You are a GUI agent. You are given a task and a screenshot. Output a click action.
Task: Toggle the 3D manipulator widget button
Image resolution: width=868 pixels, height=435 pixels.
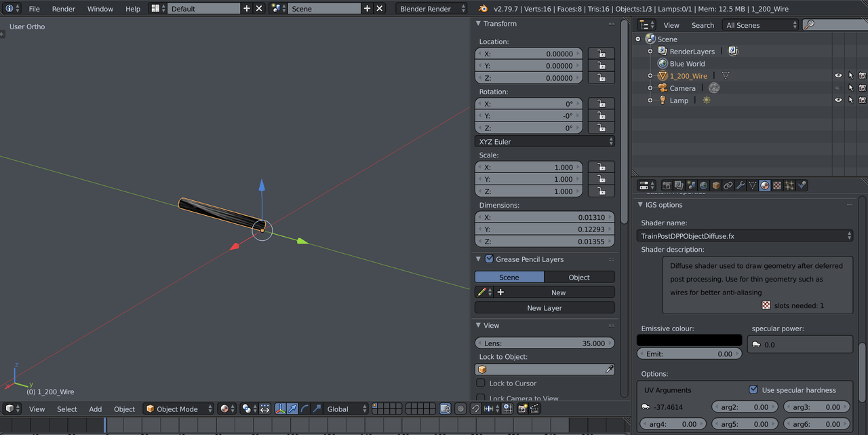(x=280, y=409)
